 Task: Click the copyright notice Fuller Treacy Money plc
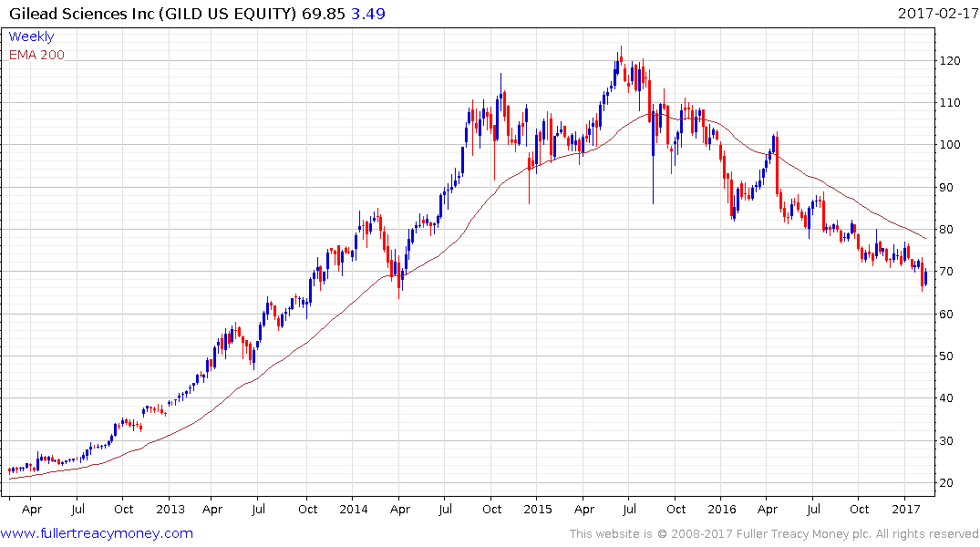click(x=774, y=534)
